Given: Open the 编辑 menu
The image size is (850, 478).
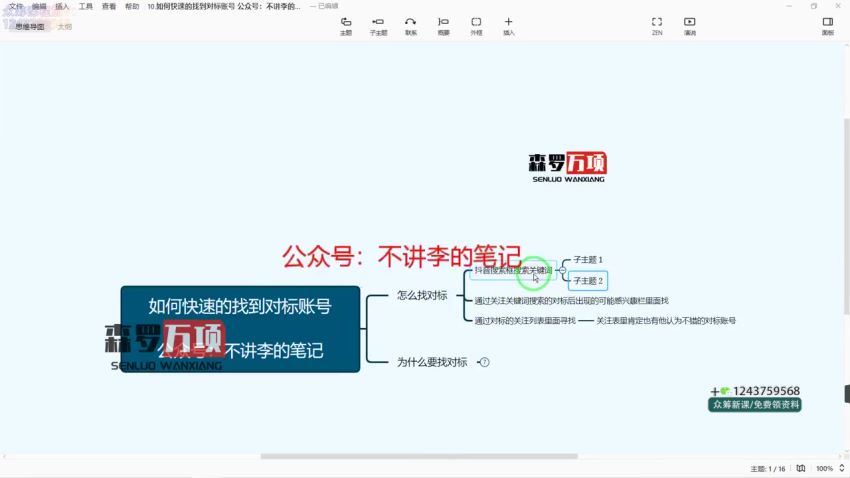Looking at the screenshot, I should (39, 7).
